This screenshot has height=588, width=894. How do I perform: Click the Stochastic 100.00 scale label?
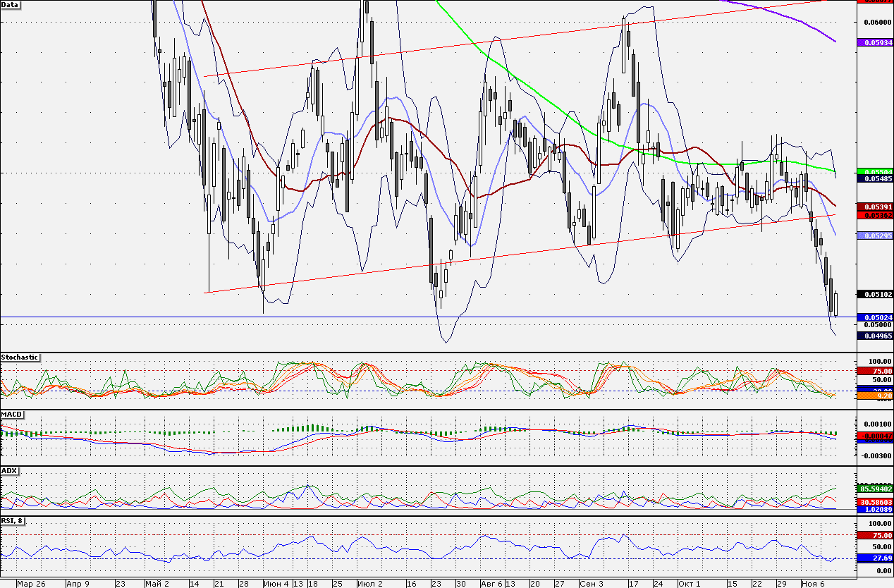tap(879, 362)
